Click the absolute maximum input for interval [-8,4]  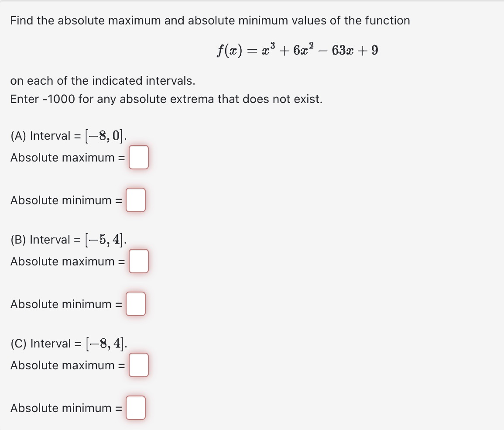139,365
